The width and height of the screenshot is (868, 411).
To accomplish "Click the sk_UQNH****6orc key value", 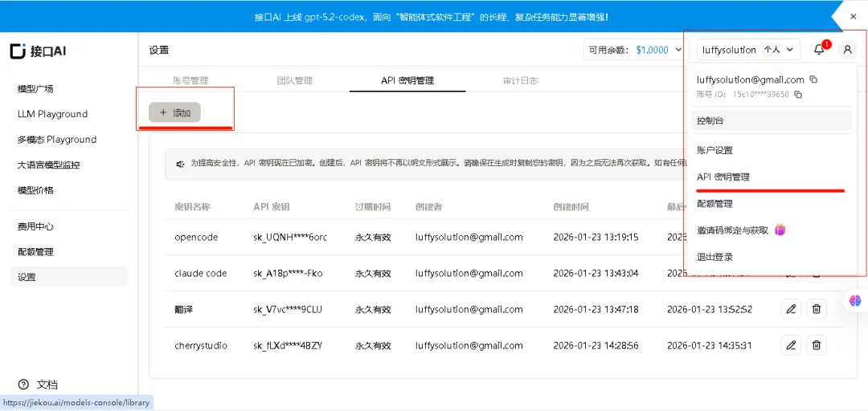I will point(290,238).
